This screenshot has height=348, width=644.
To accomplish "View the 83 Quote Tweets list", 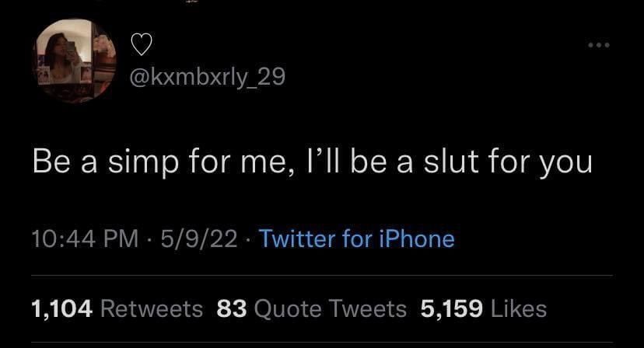I will pyautogui.click(x=311, y=308).
